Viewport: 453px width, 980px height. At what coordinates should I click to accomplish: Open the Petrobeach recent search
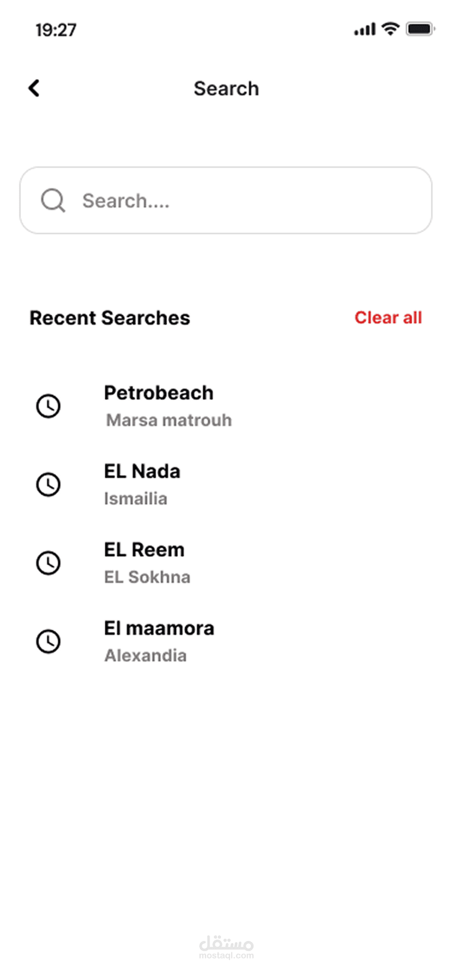[x=159, y=393]
